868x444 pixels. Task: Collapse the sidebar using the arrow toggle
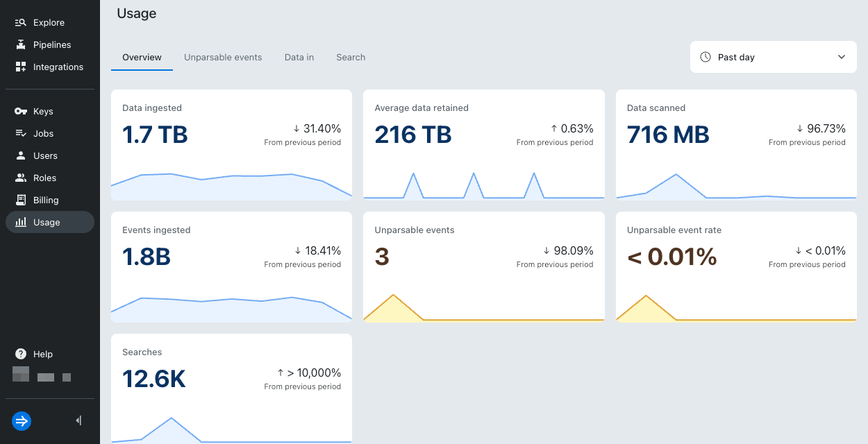point(78,420)
